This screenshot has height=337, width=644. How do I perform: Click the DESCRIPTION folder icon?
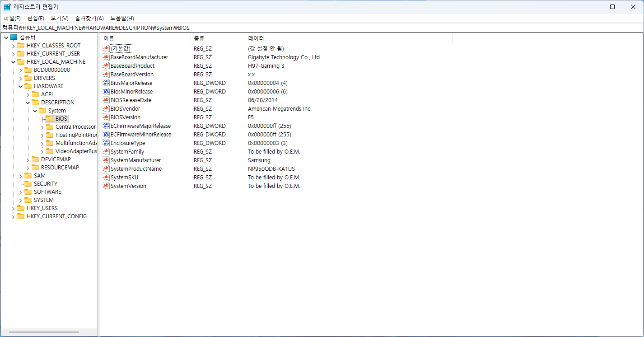click(35, 103)
